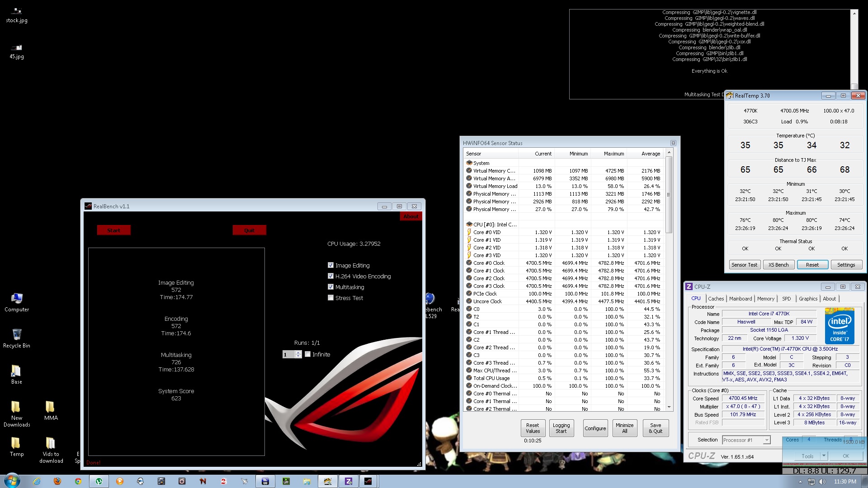Open the uTorrent taskbar icon
Image resolution: width=868 pixels, height=488 pixels.
point(99,481)
